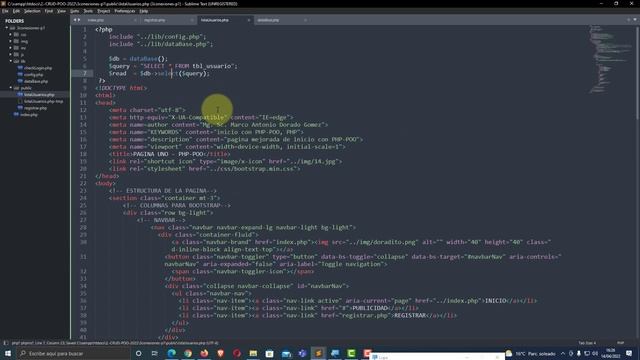Open the Edit menu

(16, 11)
